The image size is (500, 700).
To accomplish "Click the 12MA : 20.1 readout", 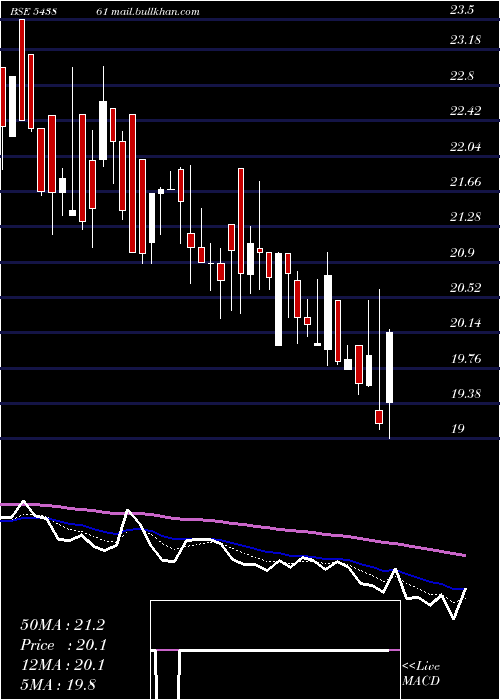I will [62, 665].
